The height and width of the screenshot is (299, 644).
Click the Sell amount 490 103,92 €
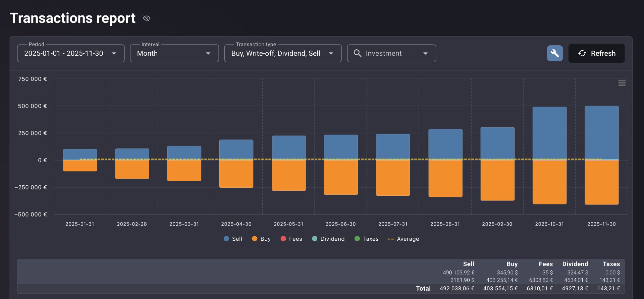pyautogui.click(x=459, y=273)
